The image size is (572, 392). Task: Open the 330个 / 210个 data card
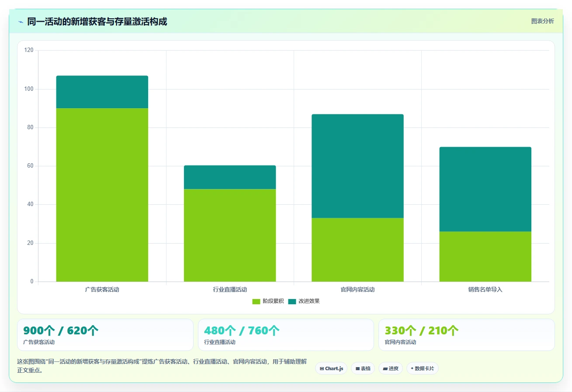pyautogui.click(x=467, y=335)
